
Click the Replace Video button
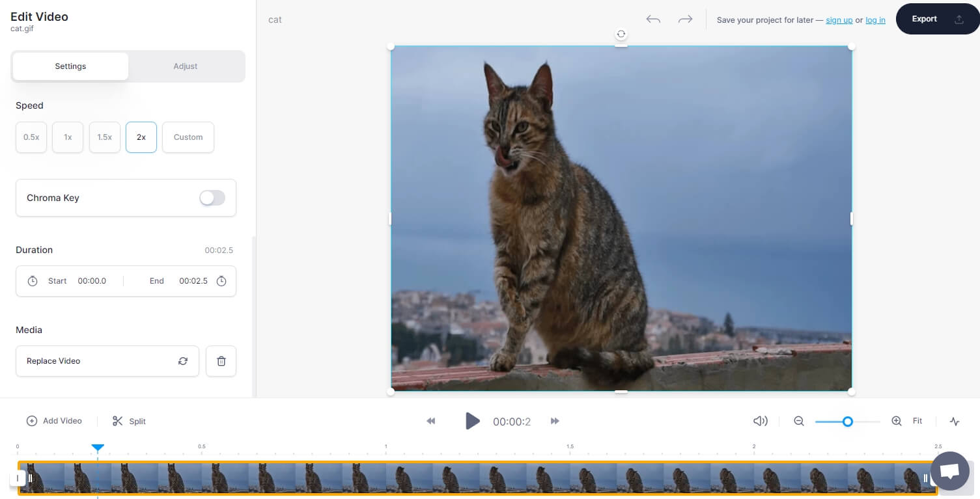click(x=107, y=361)
